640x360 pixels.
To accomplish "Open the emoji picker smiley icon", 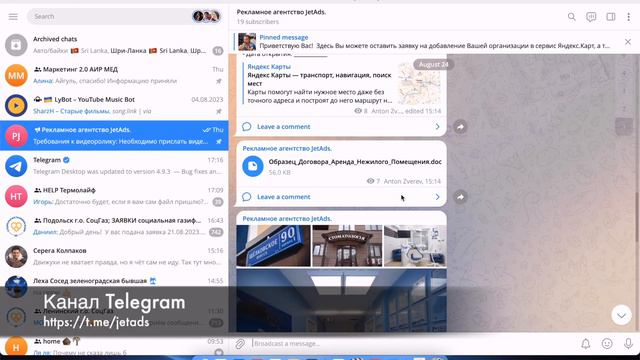I will click(x=607, y=344).
